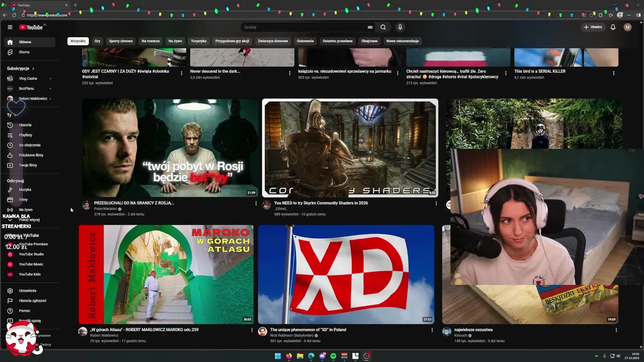Image resolution: width=644 pixels, height=362 pixels.
Task: Open options menu for Skyrim Community Shaders video
Action: point(436,204)
